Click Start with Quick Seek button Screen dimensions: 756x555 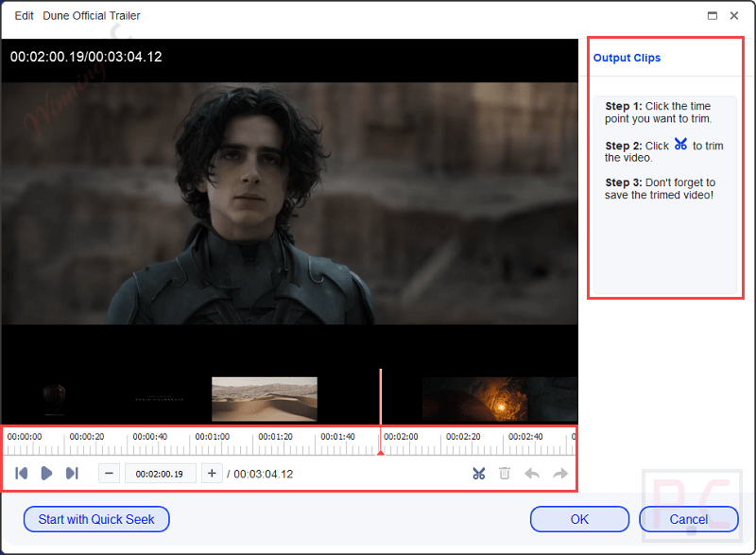point(96,519)
